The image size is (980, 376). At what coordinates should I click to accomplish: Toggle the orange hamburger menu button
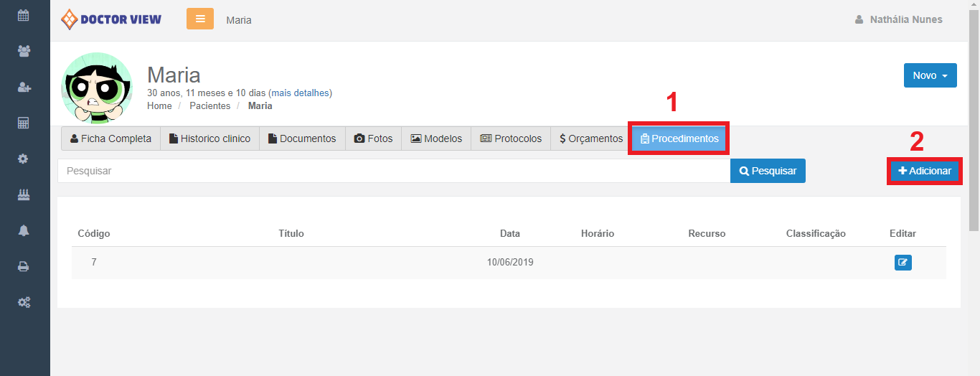(x=200, y=19)
